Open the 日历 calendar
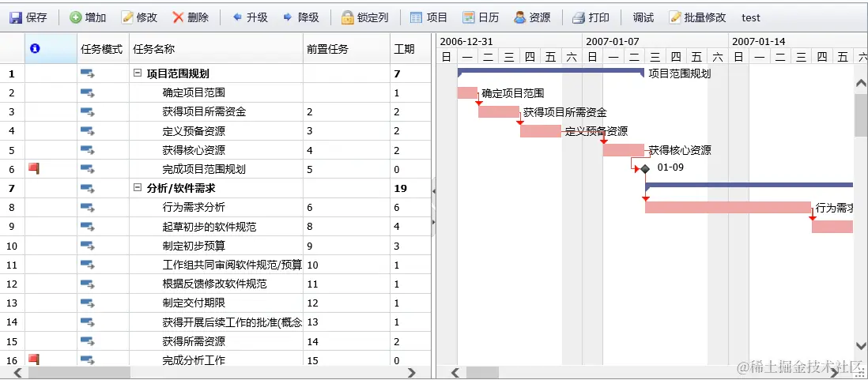The width and height of the screenshot is (868, 380). point(481,17)
